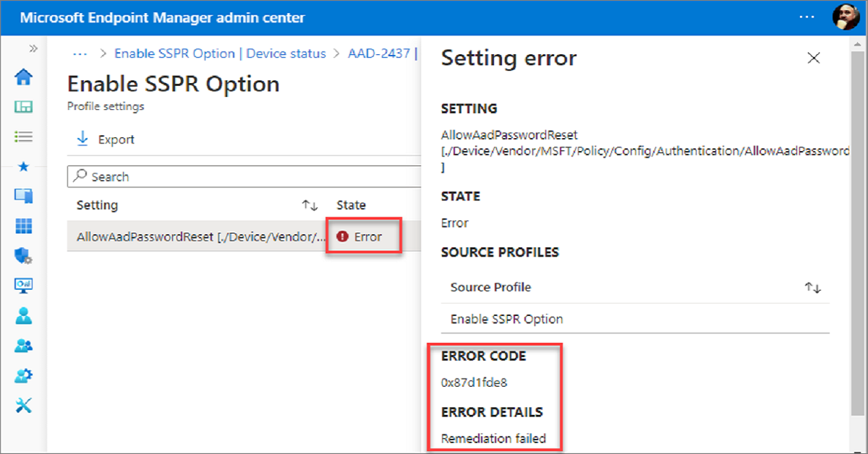868x454 pixels.
Task: Open the user account avatar menu
Action: tap(846, 17)
